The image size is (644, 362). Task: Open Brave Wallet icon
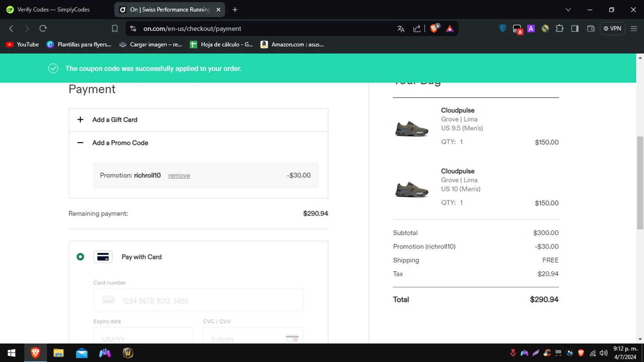(x=591, y=28)
